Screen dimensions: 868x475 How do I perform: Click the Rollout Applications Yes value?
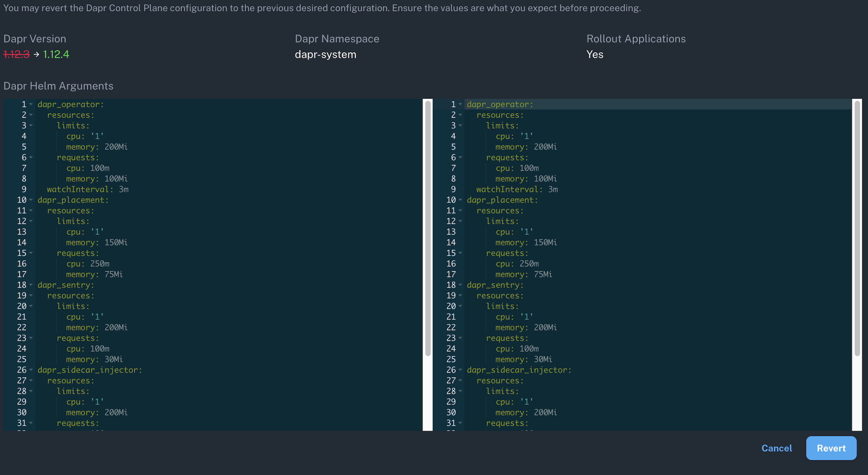[x=595, y=54]
